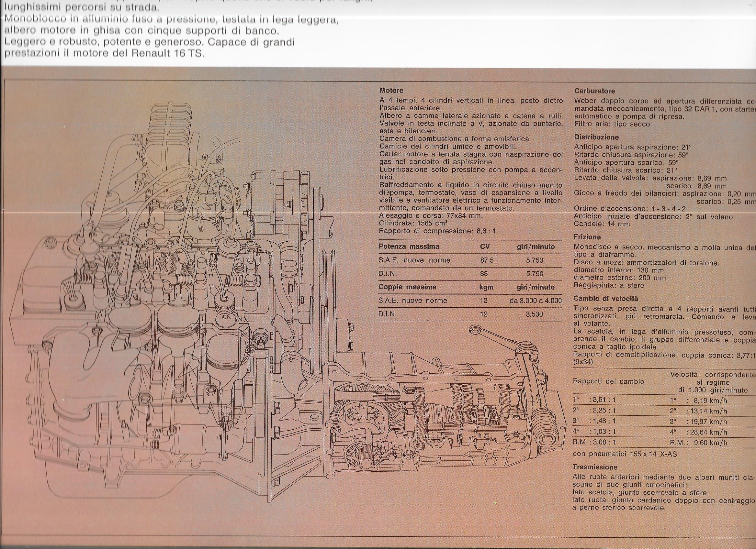Select the D.I.N. 83 CV row

pyautogui.click(x=470, y=274)
